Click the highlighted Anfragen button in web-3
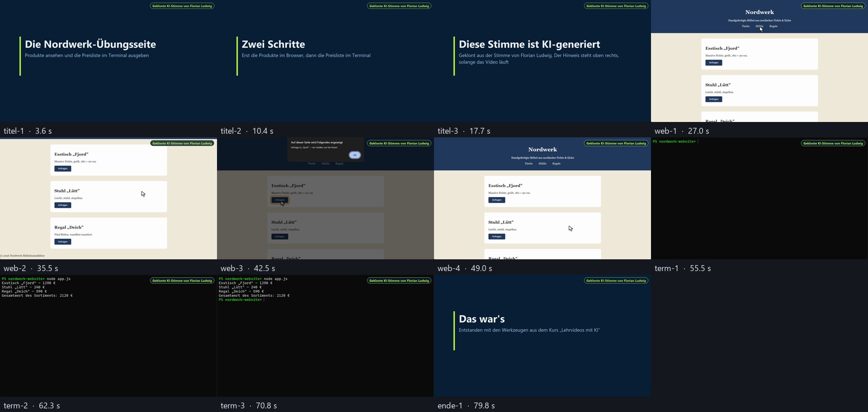The image size is (868, 412). 279,200
